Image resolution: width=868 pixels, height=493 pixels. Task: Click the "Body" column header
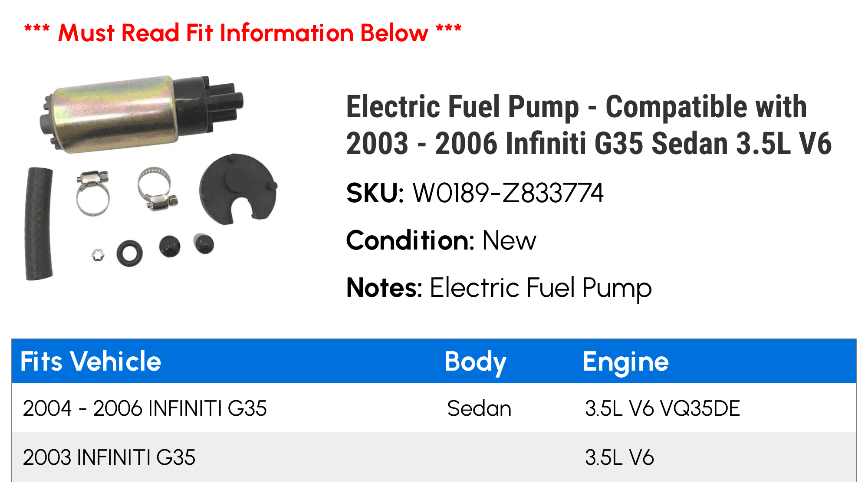click(475, 361)
